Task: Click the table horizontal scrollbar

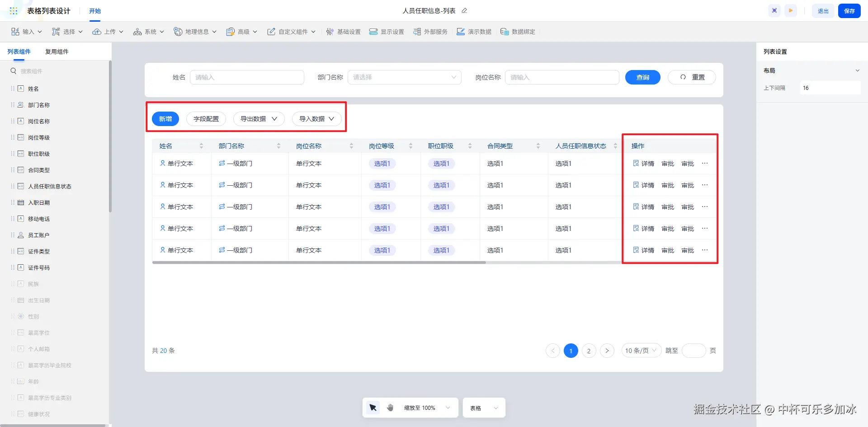Action: (x=319, y=263)
